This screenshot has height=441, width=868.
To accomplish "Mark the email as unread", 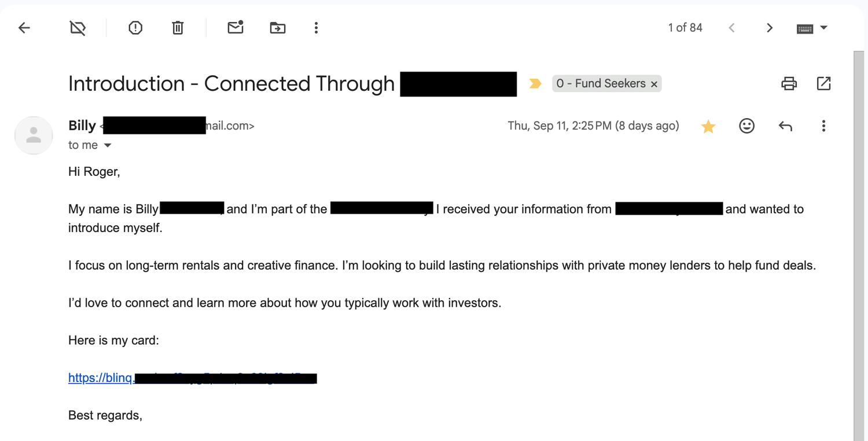I will (x=236, y=28).
